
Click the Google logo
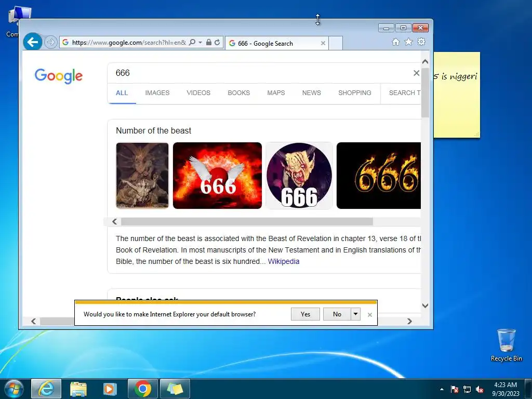click(x=58, y=76)
